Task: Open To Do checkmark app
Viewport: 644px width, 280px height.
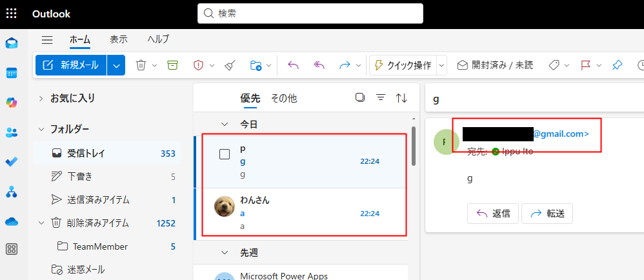Action: (12, 162)
